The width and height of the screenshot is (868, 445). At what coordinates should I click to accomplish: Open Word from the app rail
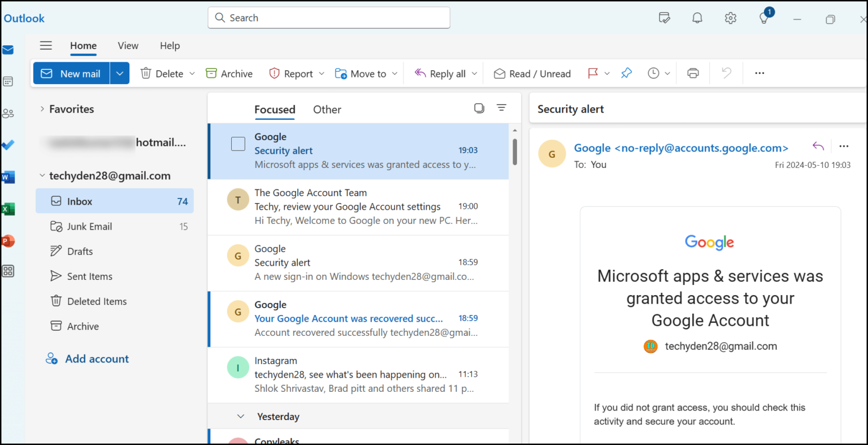8,176
